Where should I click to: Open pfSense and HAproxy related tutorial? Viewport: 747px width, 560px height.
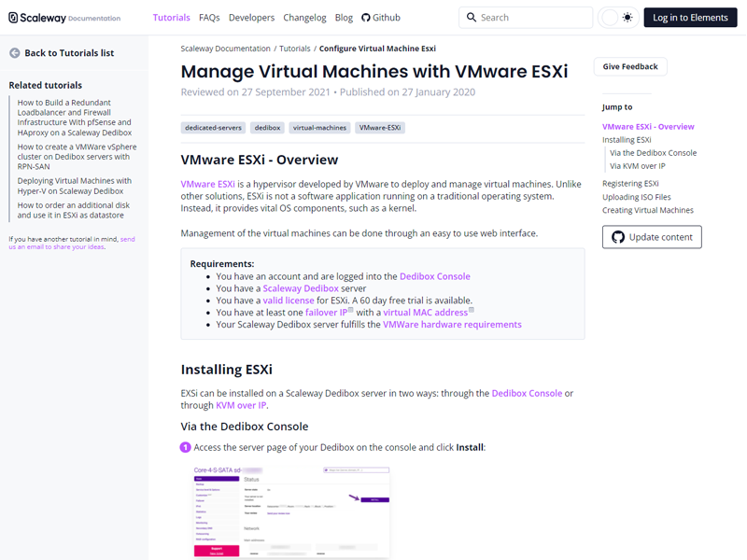(x=75, y=118)
